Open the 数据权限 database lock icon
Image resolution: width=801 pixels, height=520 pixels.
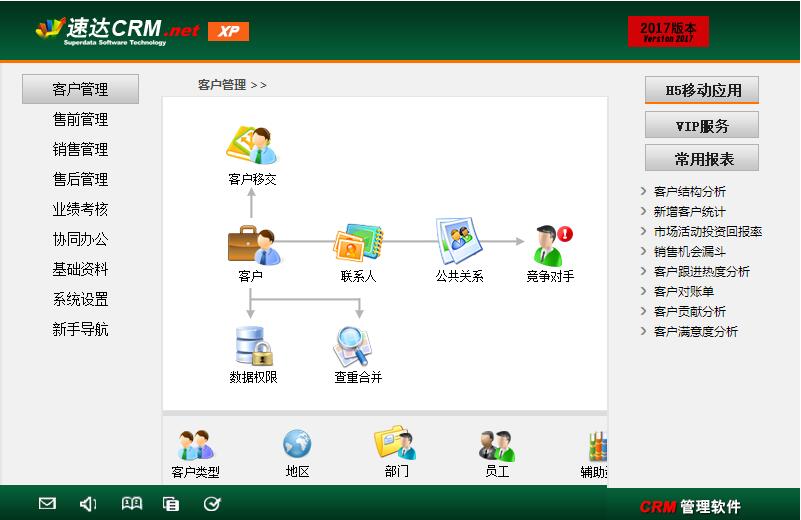[252, 346]
